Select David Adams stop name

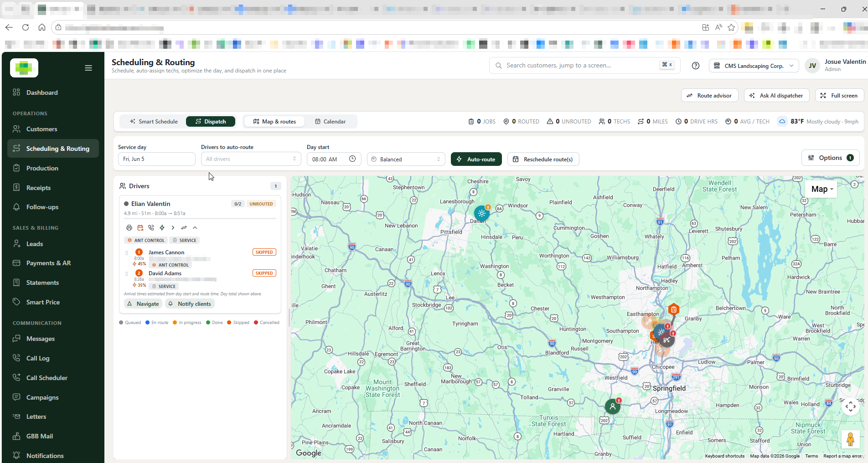tap(165, 273)
